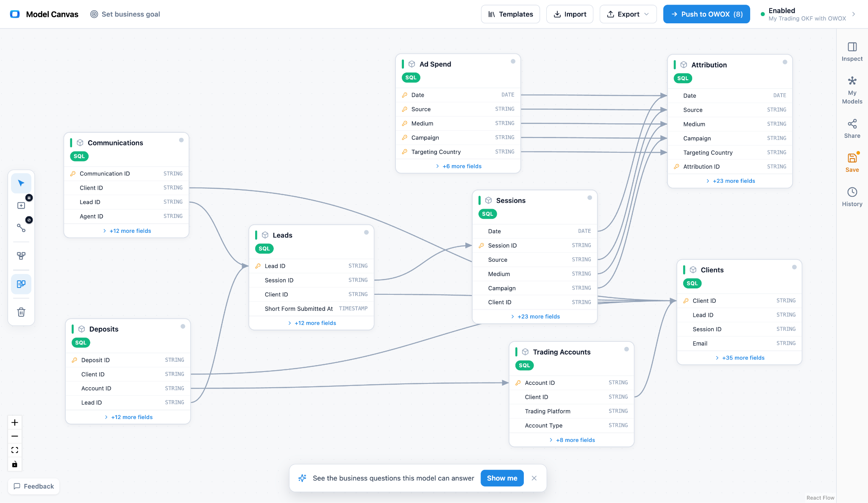Open the History sidebar panel

(x=852, y=197)
